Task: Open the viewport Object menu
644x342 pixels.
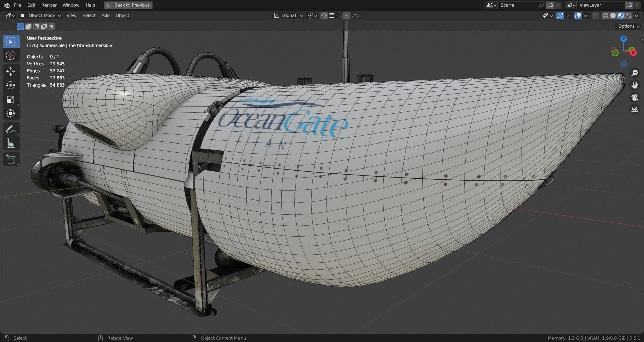Action: (x=122, y=16)
